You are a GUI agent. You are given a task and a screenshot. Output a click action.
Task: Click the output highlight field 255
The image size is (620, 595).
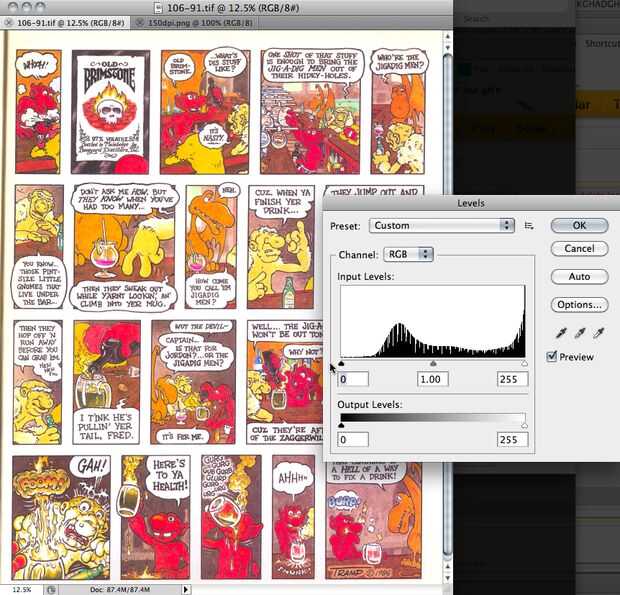click(512, 440)
